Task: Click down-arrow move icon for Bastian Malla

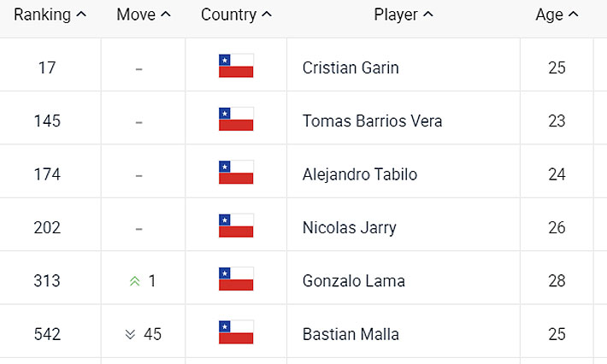Action: (x=130, y=333)
